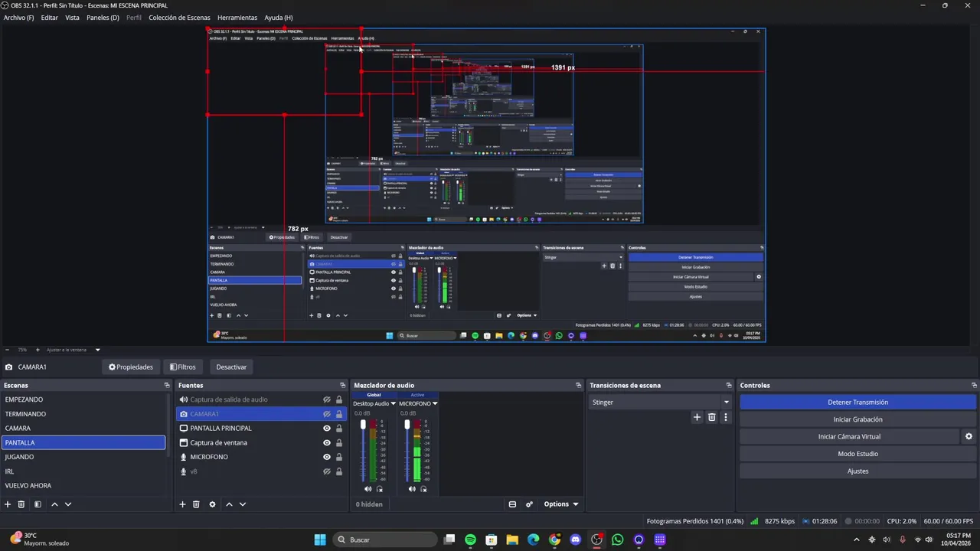Screen dimensions: 980x551
Task: Click the Desactivar button
Action: pos(231,367)
